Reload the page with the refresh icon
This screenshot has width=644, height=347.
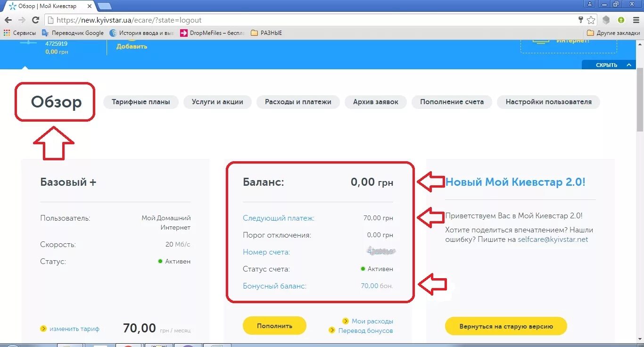click(x=35, y=20)
